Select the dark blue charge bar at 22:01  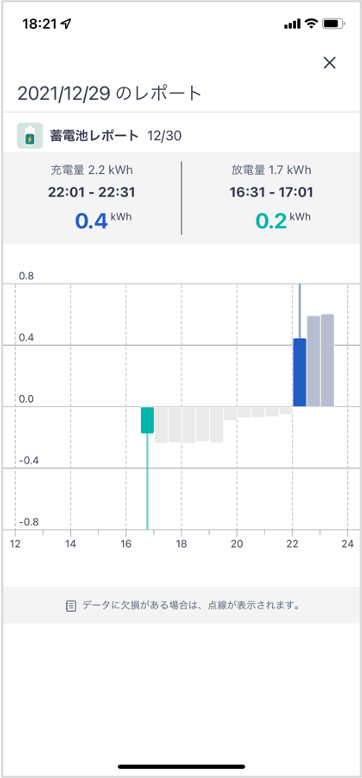pyautogui.click(x=300, y=372)
